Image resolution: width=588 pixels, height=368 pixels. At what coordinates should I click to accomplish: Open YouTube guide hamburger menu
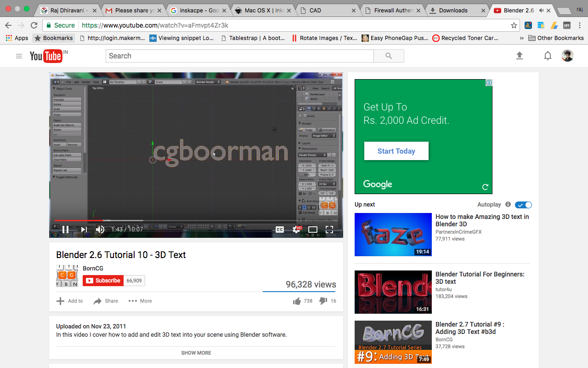19,56
